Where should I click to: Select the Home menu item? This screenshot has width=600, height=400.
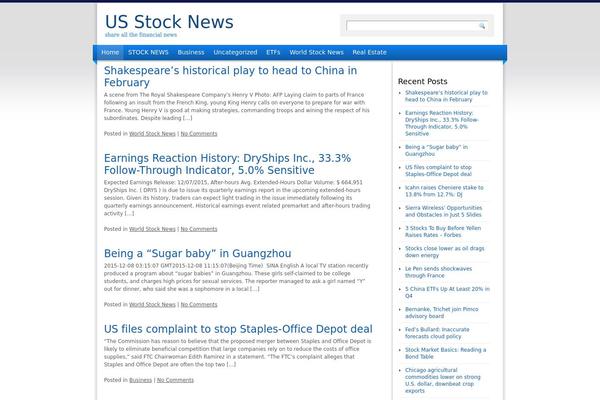[x=110, y=52]
